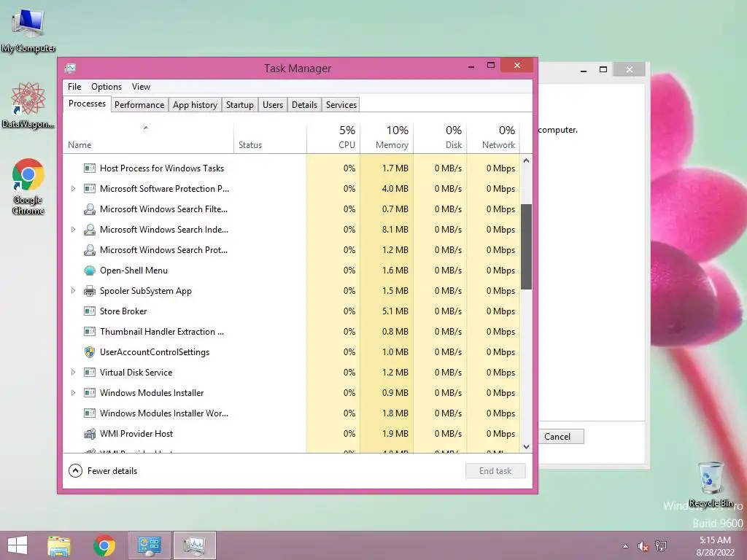Click the Spooler SubSystem App printer icon

coord(90,291)
